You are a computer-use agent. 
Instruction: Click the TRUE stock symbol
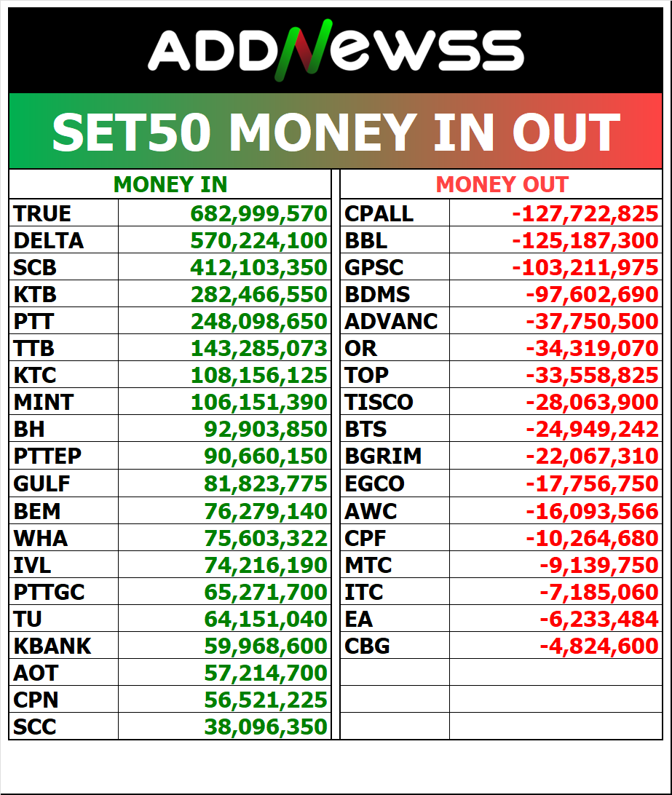(x=43, y=213)
